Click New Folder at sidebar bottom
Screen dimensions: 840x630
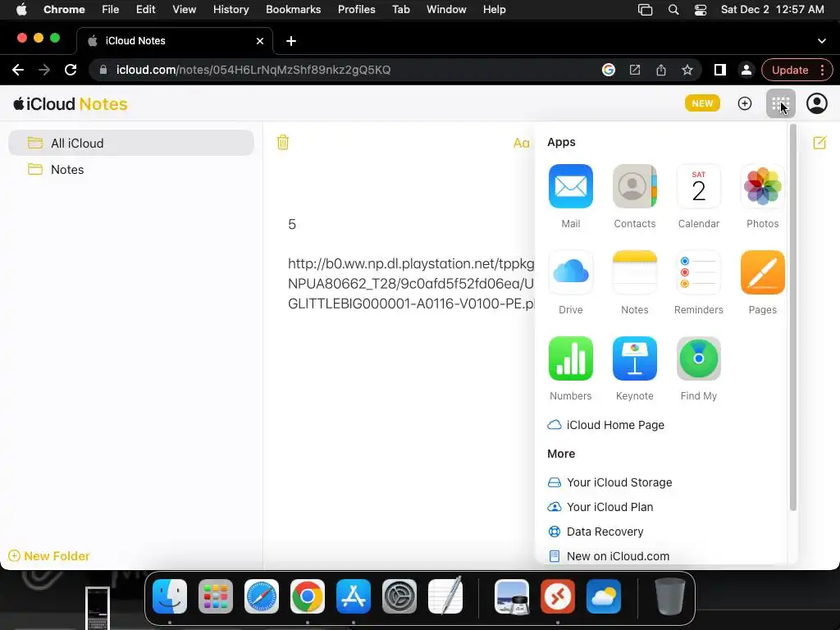[x=48, y=556]
